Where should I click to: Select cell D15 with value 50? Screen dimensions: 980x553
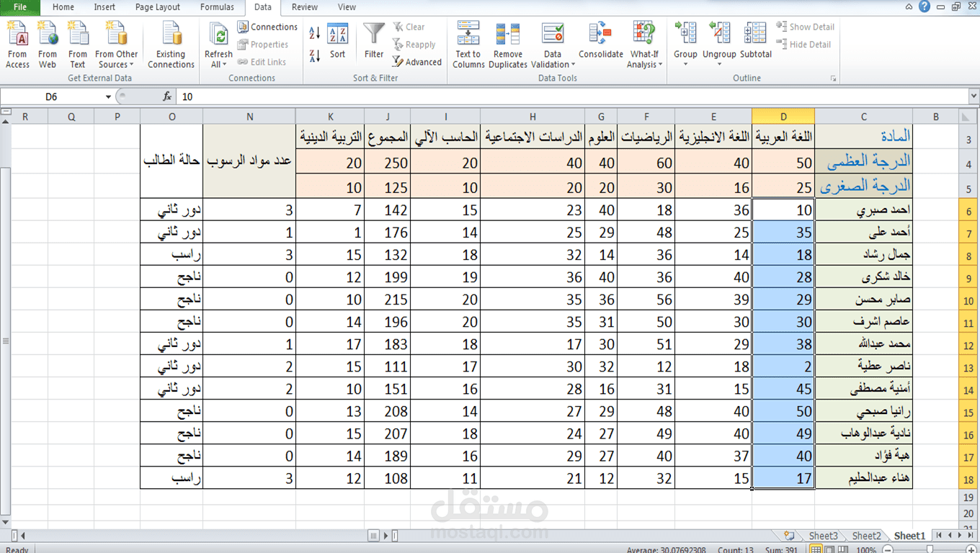coord(783,411)
